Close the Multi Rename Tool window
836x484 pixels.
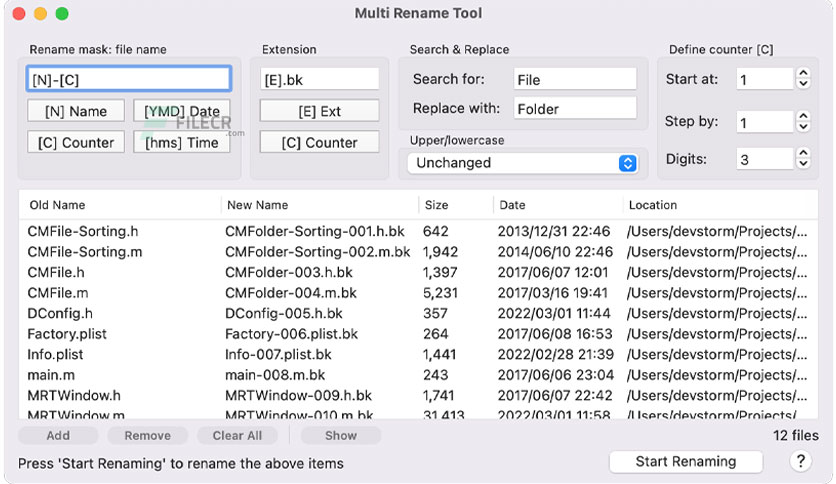coord(19,13)
